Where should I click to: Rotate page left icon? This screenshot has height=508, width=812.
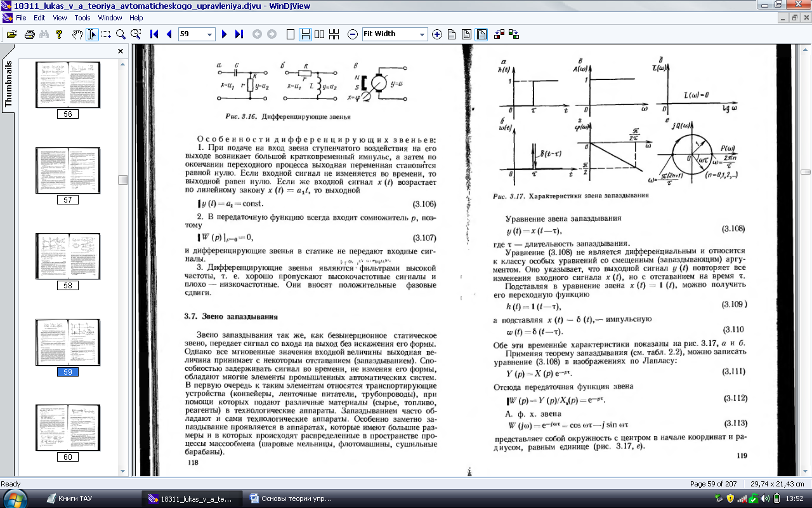(499, 34)
